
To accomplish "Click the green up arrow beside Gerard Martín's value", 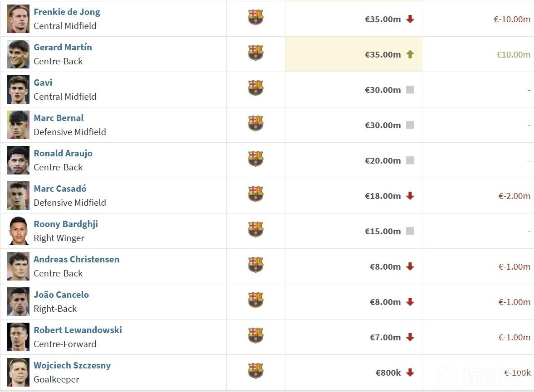I will pyautogui.click(x=410, y=54).
